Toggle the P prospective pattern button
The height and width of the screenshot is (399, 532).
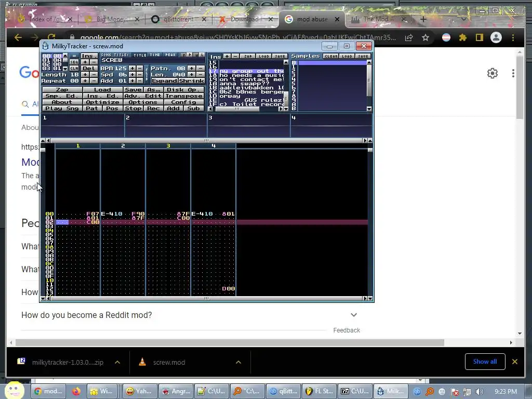(x=190, y=55)
